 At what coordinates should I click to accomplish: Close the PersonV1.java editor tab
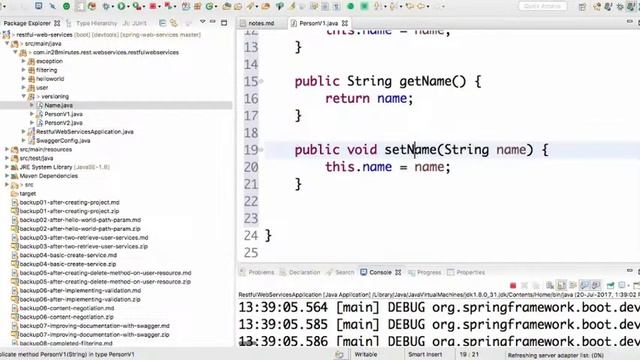coord(345,23)
